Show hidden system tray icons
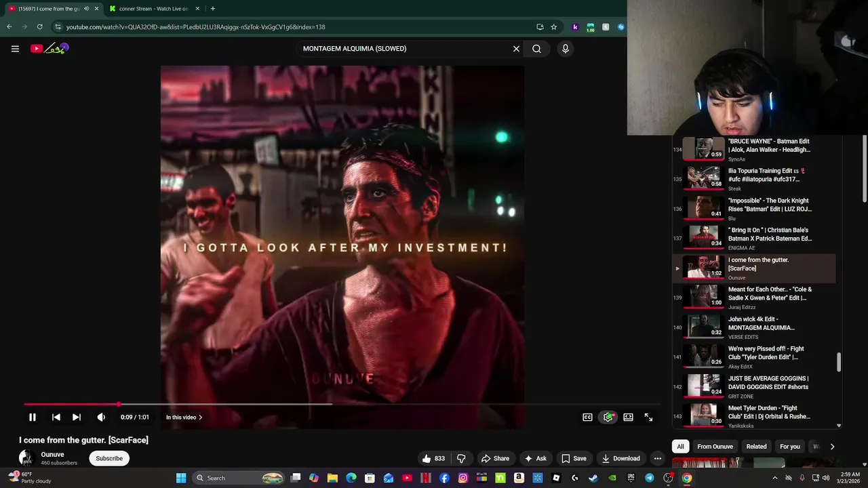This screenshot has height=488, width=868. (x=775, y=478)
